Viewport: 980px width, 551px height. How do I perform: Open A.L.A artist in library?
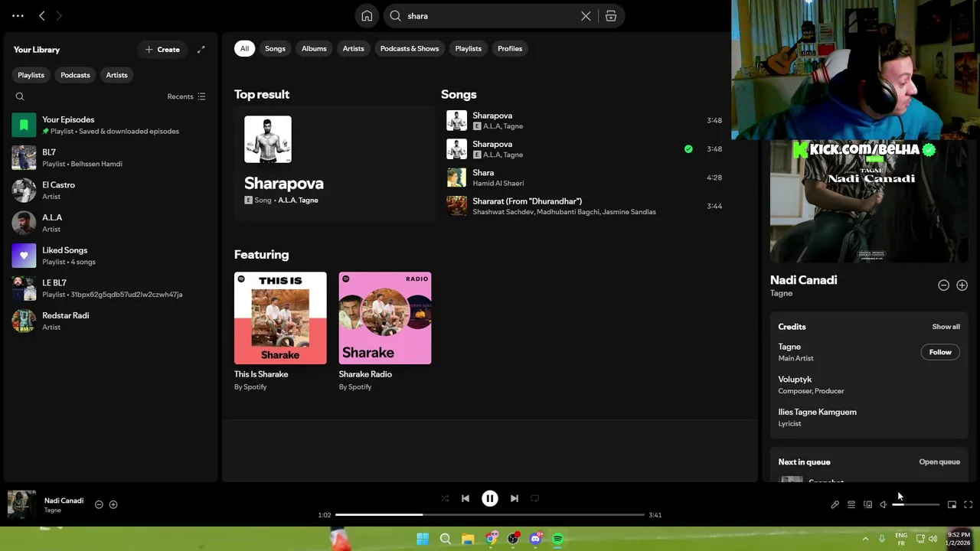110,223
